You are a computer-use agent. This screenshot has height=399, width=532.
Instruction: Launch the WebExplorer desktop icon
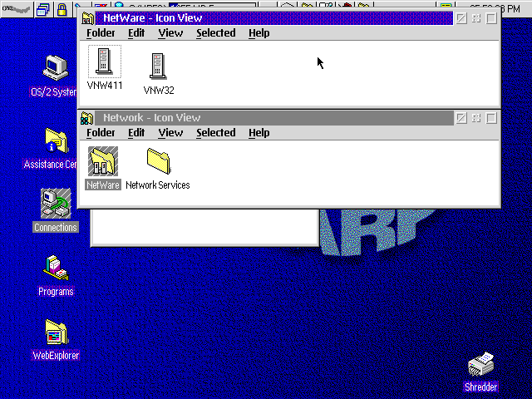tap(56, 332)
